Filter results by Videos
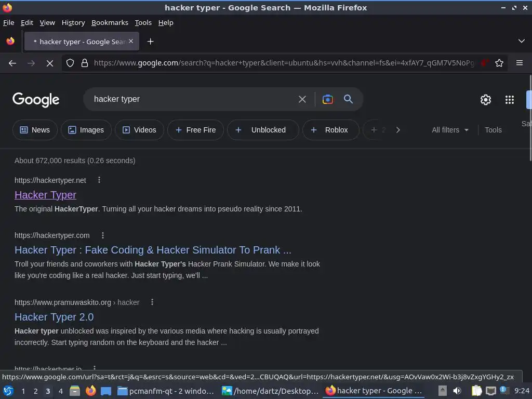 click(x=139, y=130)
